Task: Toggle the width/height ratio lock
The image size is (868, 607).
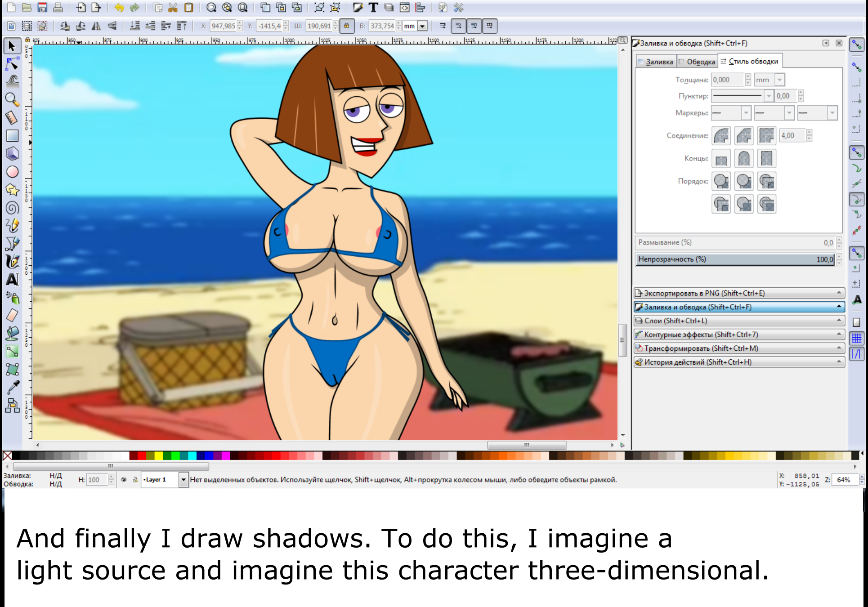Action: point(346,26)
